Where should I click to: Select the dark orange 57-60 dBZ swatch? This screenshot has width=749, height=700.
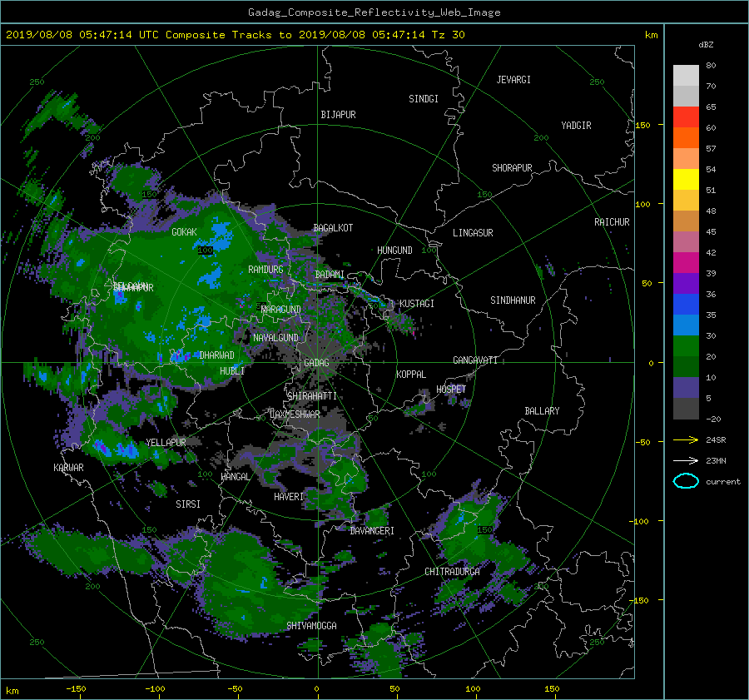point(686,137)
